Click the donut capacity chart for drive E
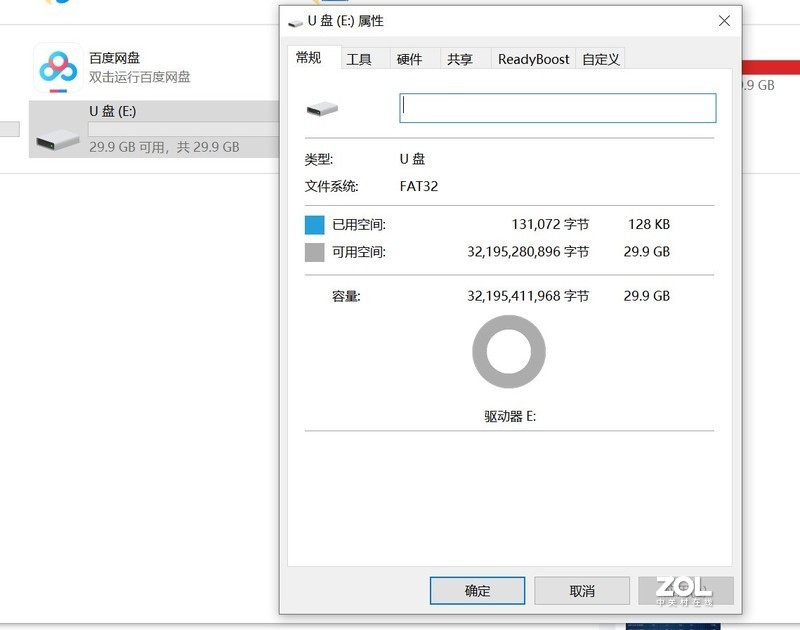Viewport: 800px width, 630px height. tap(508, 349)
